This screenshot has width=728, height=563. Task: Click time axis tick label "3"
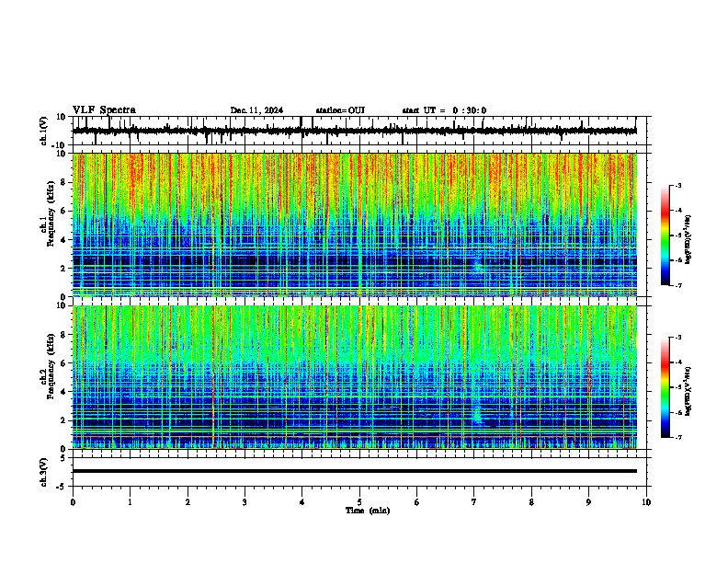tap(245, 502)
